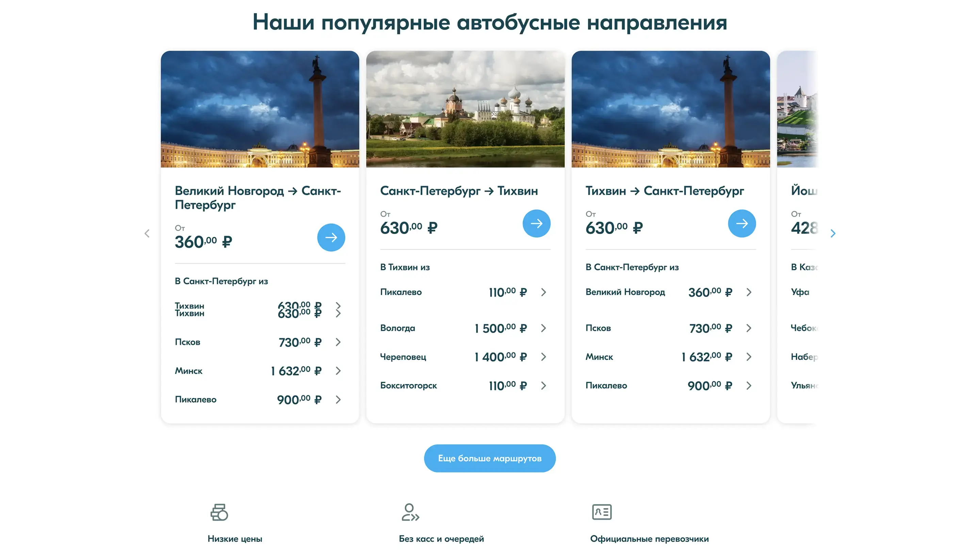The width and height of the screenshot is (980, 551).
Task: Open the Великий Новгород 360 ₽ route chevron
Action: pos(749,292)
